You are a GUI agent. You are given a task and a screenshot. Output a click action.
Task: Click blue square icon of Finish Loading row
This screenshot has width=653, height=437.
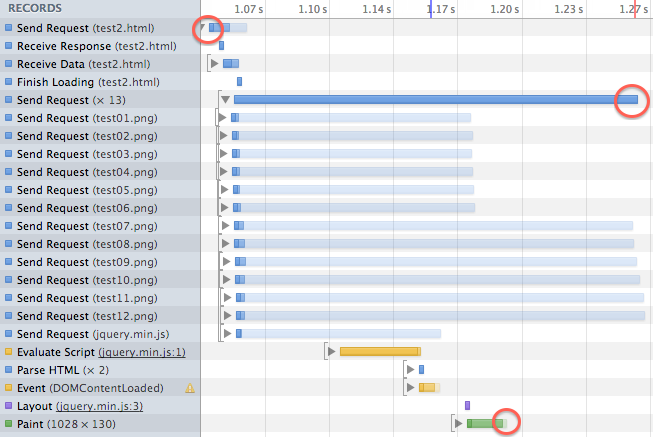[x=8, y=82]
